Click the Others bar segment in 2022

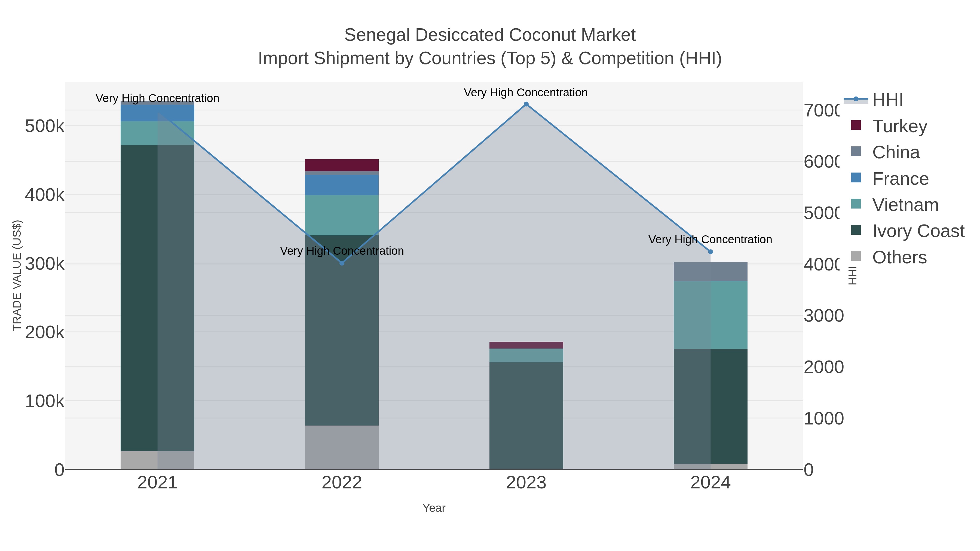tap(342, 447)
